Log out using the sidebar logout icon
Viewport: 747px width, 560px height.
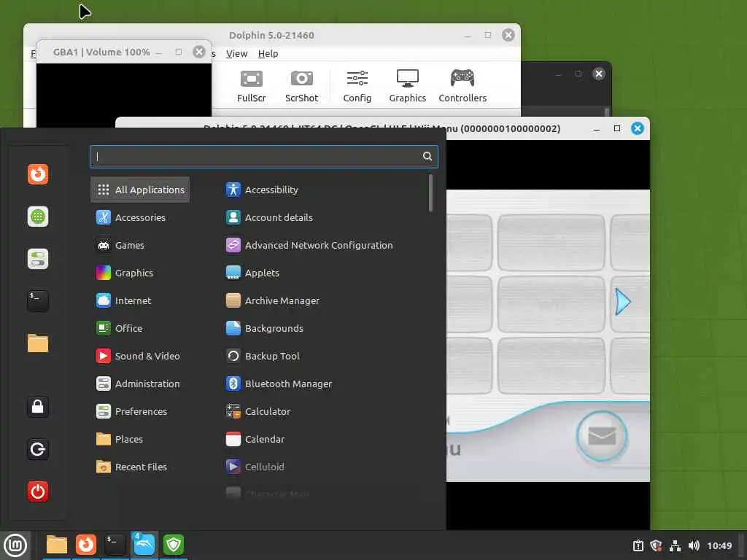[38, 449]
